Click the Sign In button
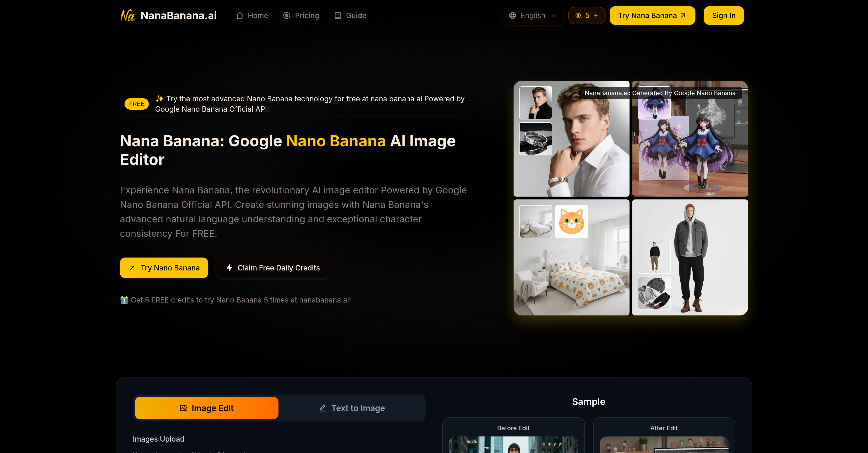 click(x=723, y=15)
